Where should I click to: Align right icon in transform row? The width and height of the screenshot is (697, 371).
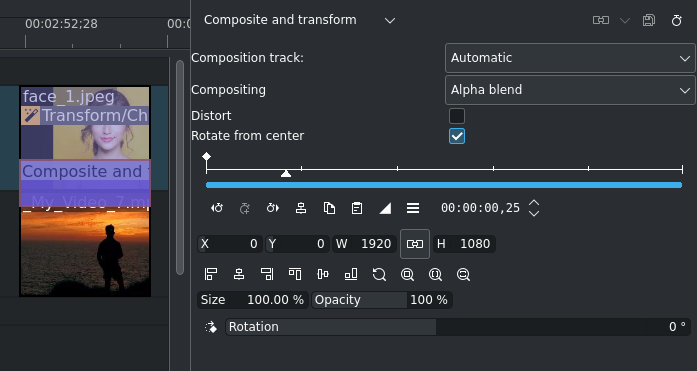267,274
